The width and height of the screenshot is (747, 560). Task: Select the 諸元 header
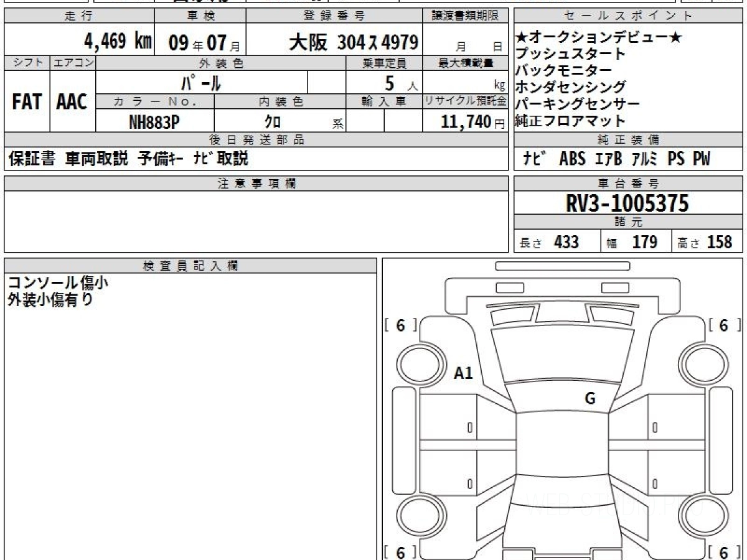[629, 223]
